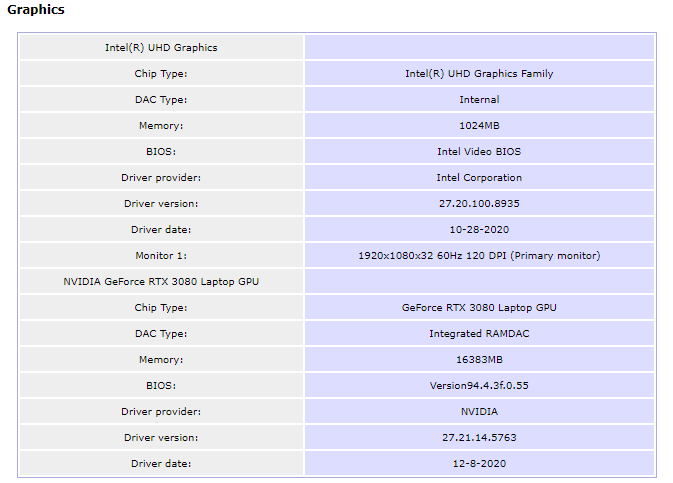Click the Monitor 1: label cell
Viewport: 673px width, 483px height.
point(161,256)
